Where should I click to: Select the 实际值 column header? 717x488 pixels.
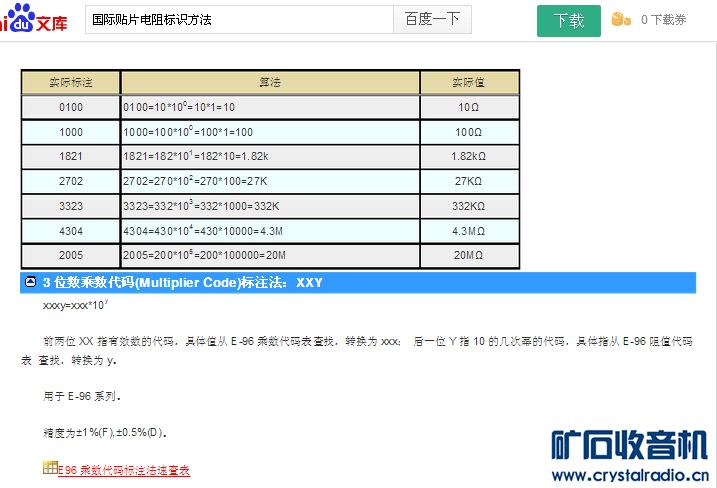[469, 82]
